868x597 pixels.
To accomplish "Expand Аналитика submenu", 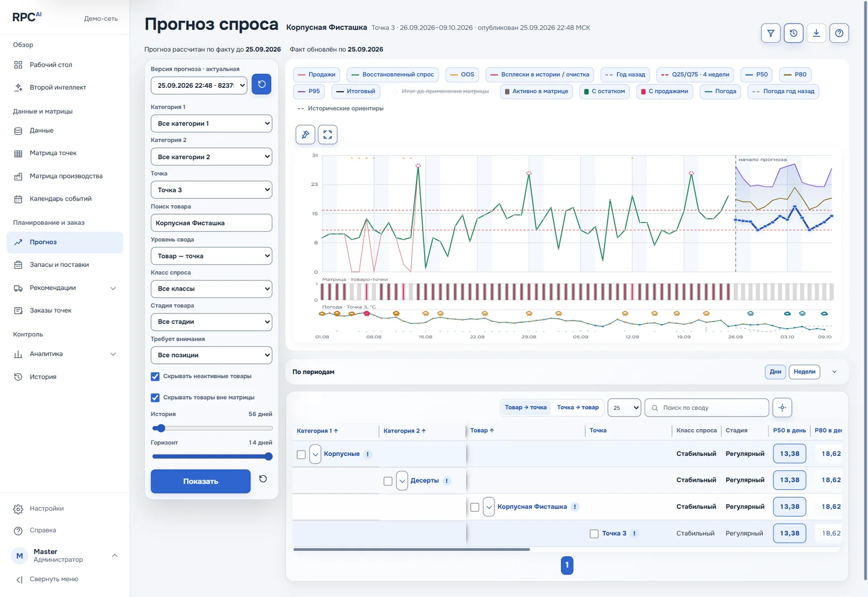I will (x=113, y=355).
